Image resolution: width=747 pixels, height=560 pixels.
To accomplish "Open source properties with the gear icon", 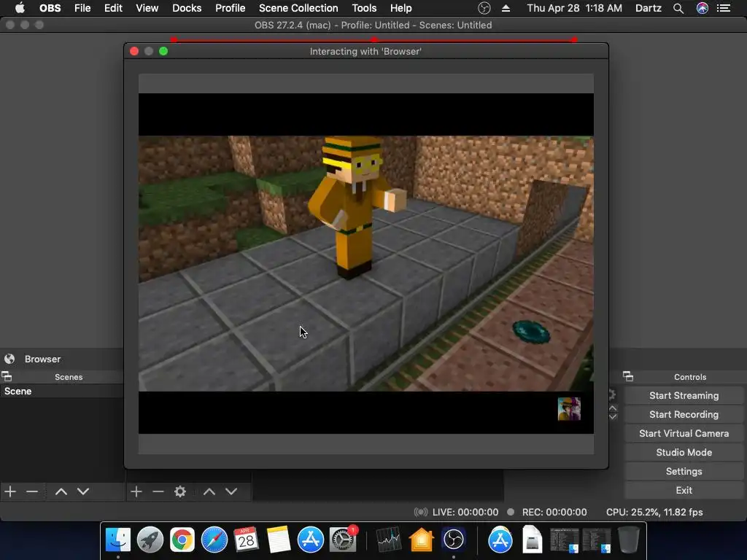I will click(x=180, y=491).
